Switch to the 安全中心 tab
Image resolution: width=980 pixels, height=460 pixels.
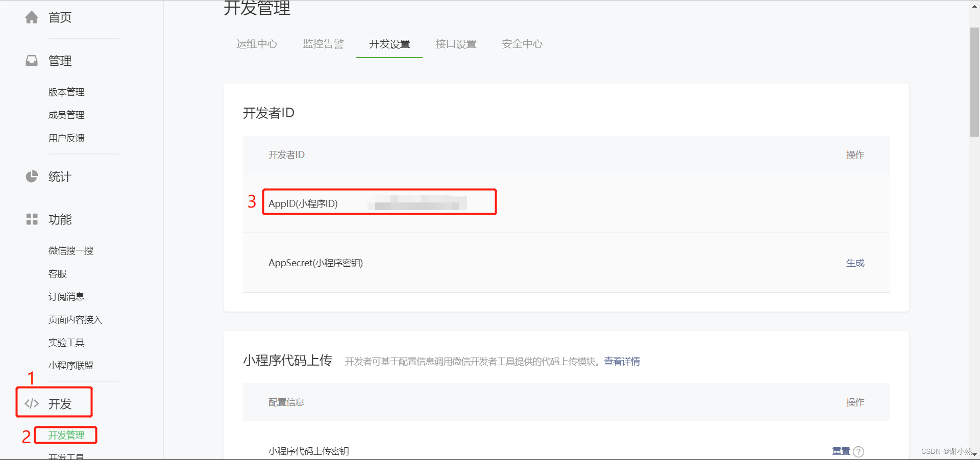pyautogui.click(x=522, y=44)
